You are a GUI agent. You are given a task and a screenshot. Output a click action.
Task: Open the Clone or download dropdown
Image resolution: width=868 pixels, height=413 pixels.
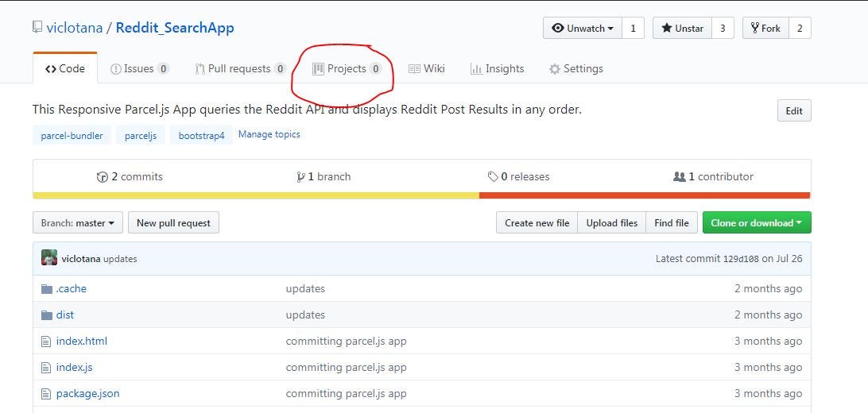[x=757, y=223]
